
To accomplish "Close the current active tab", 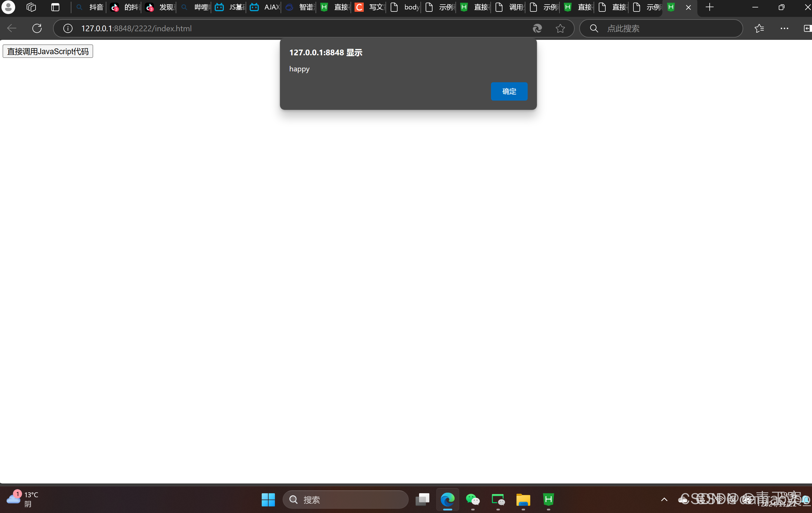I will point(688,7).
